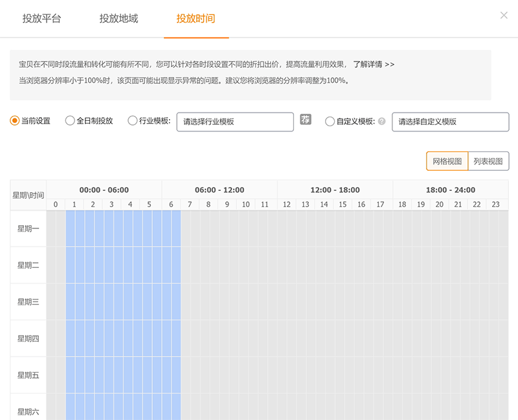Open the 了解详情 link

[x=374, y=65]
